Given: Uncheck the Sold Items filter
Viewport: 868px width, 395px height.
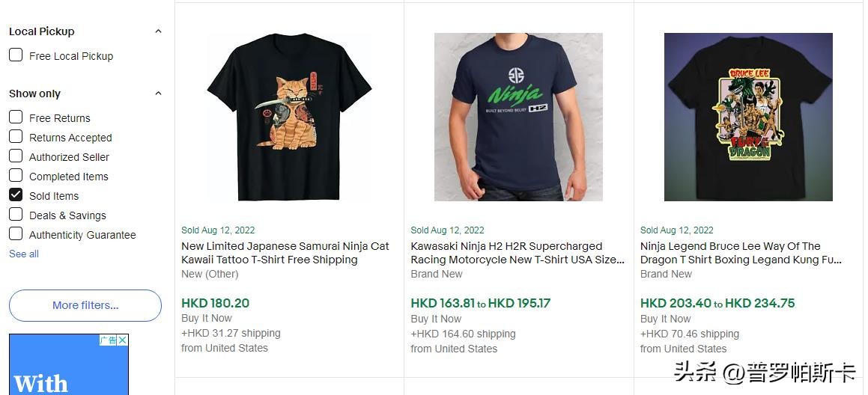Looking at the screenshot, I should pyautogui.click(x=16, y=195).
